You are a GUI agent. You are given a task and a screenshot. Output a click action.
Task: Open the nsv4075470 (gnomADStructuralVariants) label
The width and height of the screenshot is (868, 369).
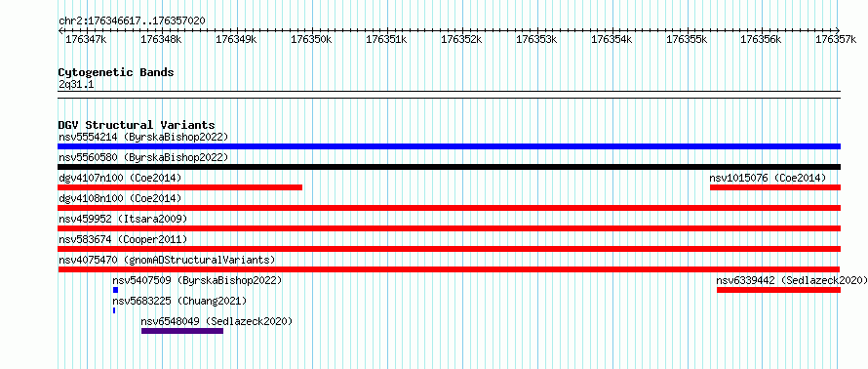point(167,260)
